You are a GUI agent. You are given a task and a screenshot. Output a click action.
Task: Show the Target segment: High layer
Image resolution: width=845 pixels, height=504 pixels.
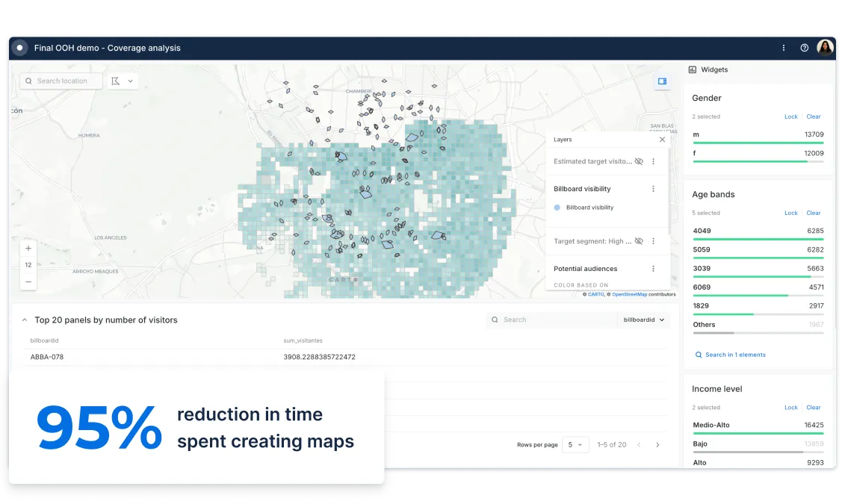pyautogui.click(x=639, y=241)
